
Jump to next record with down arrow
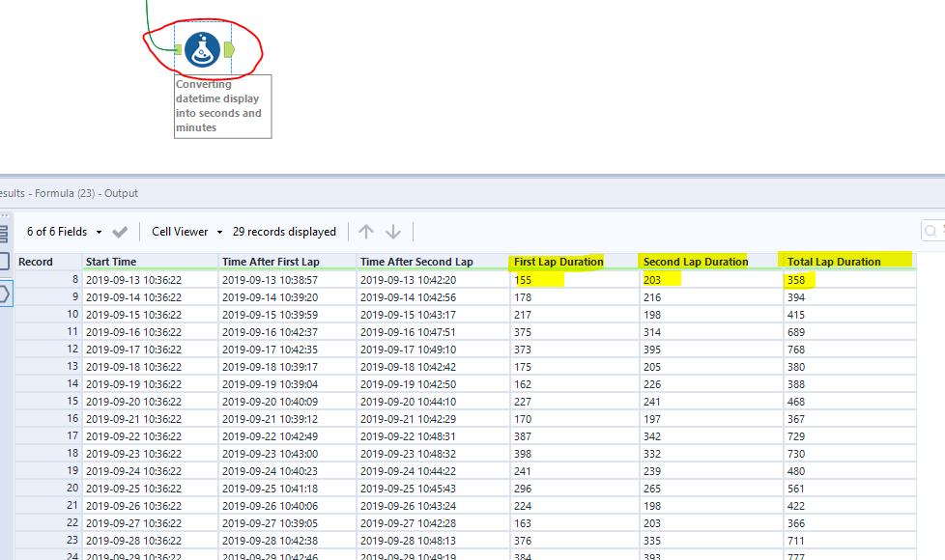click(x=390, y=232)
